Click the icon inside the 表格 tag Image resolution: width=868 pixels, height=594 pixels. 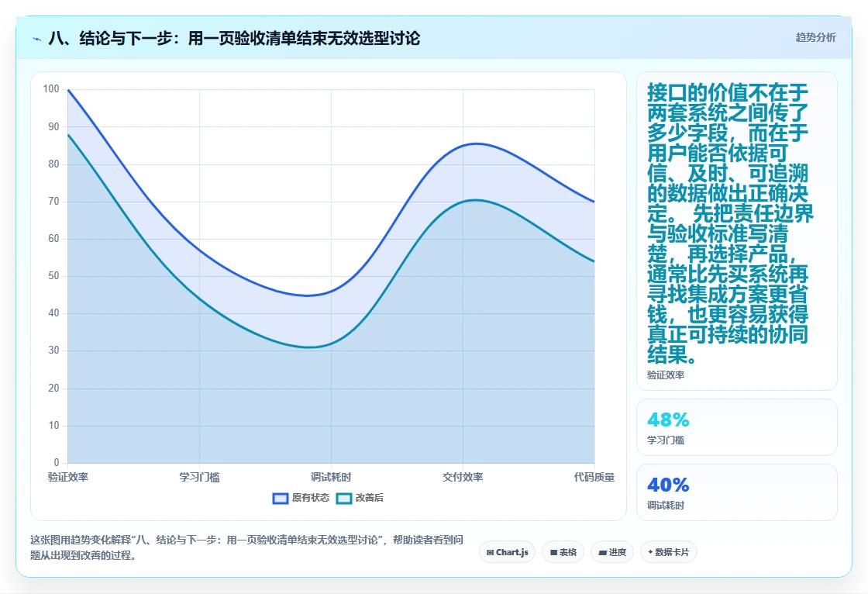(x=553, y=552)
